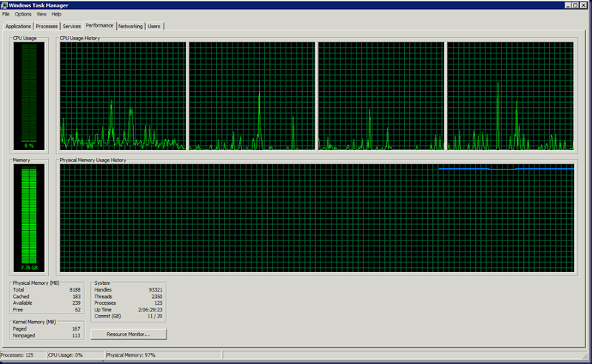The height and width of the screenshot is (364, 592).
Task: Click the System Processes value 125
Action: tap(158, 303)
